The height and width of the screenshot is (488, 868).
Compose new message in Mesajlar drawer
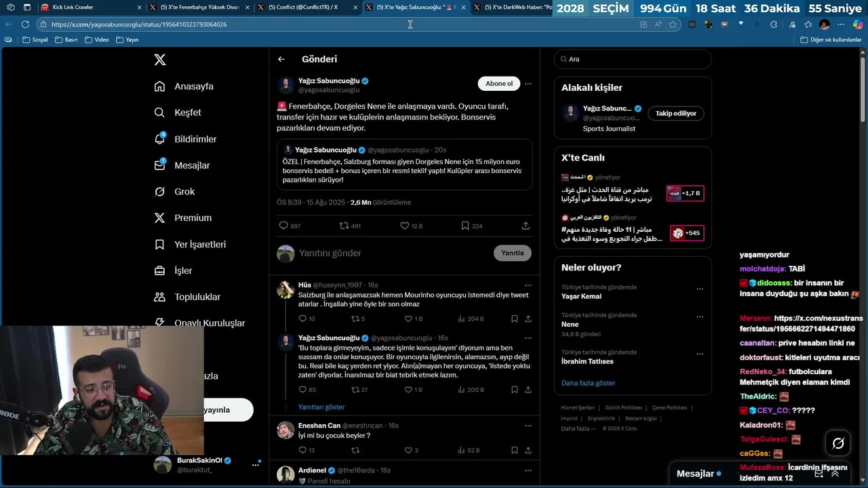(818, 474)
